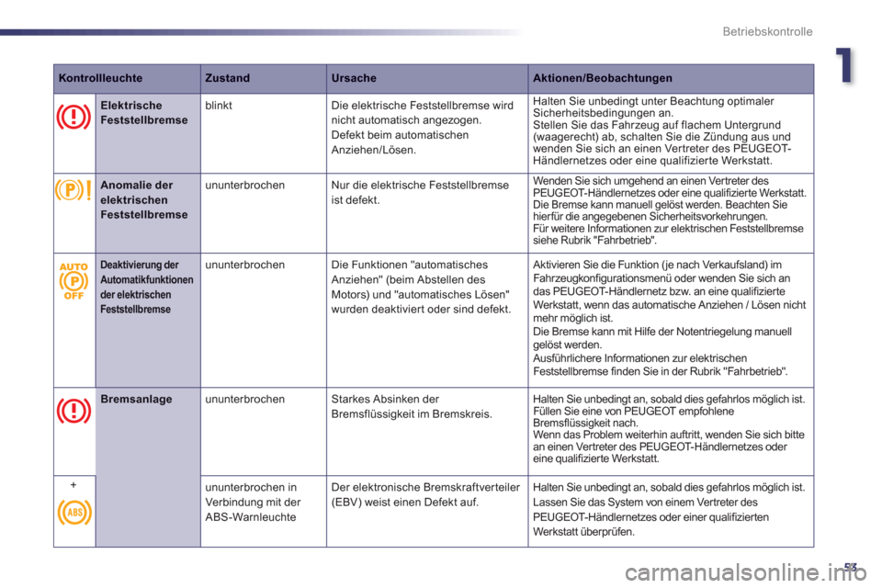Click the chapter number 1 marker

tap(843, 66)
